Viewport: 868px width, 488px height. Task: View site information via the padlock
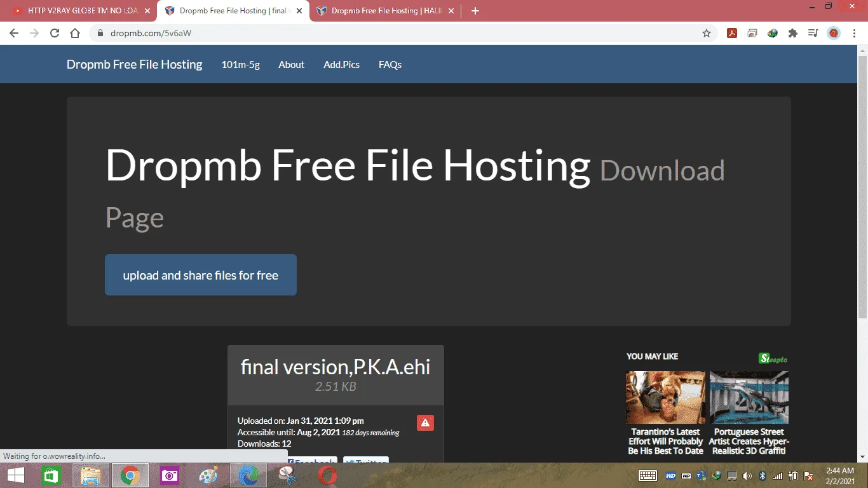point(100,33)
